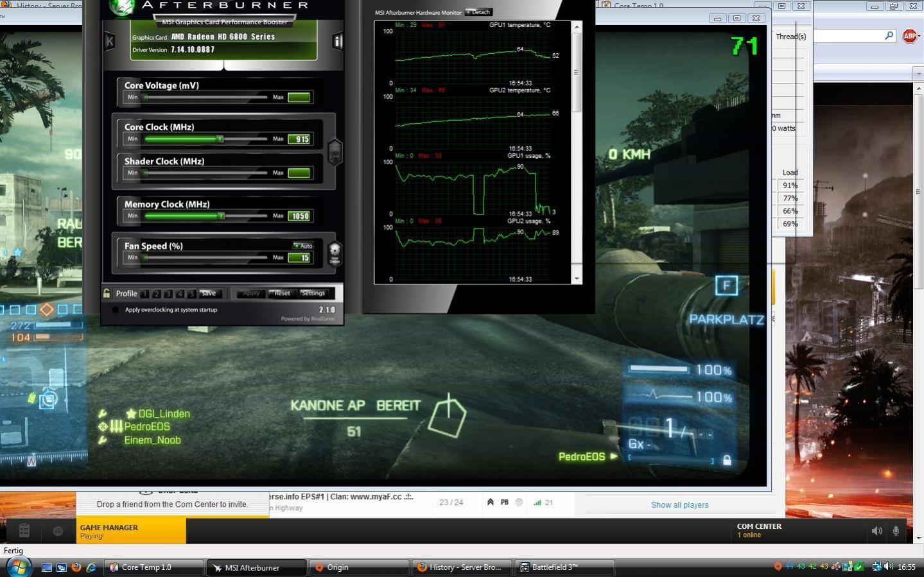Toggle Com Center microphone icon
Image resolution: width=924 pixels, height=577 pixels.
(896, 531)
